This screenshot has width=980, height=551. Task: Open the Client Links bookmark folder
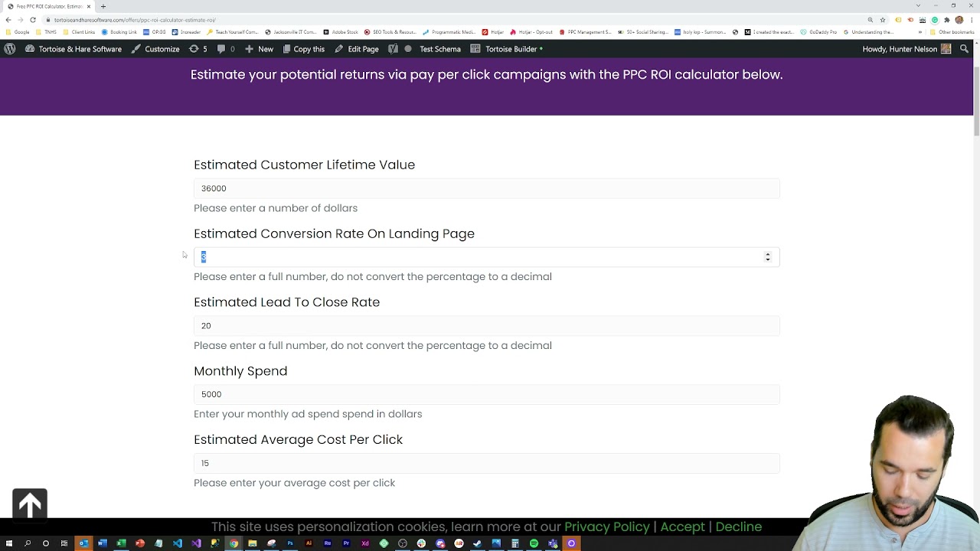[80, 32]
